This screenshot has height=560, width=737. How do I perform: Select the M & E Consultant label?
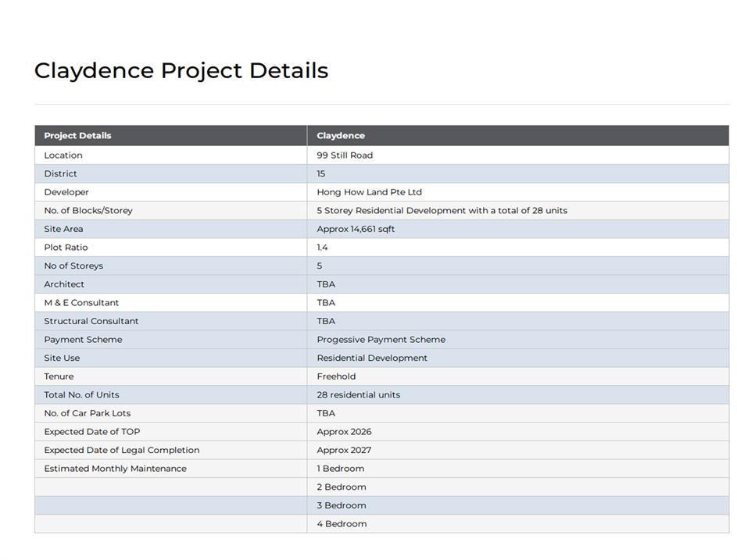click(x=81, y=303)
